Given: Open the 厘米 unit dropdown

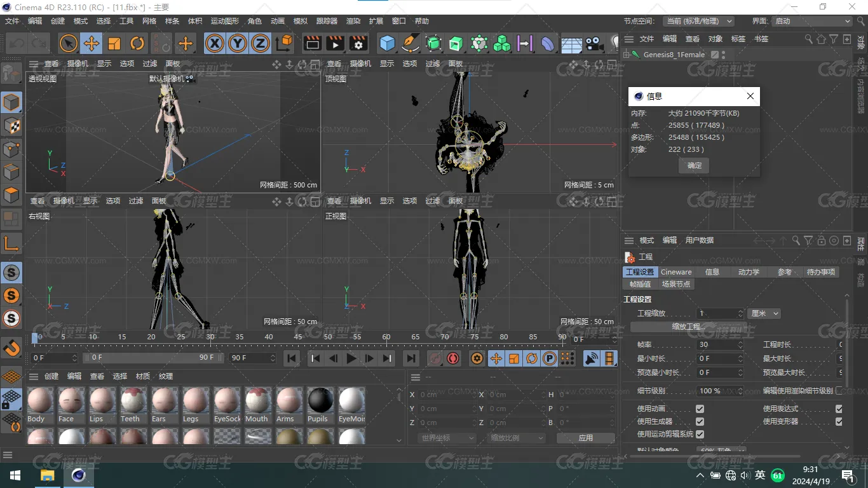Looking at the screenshot, I should tap(764, 313).
